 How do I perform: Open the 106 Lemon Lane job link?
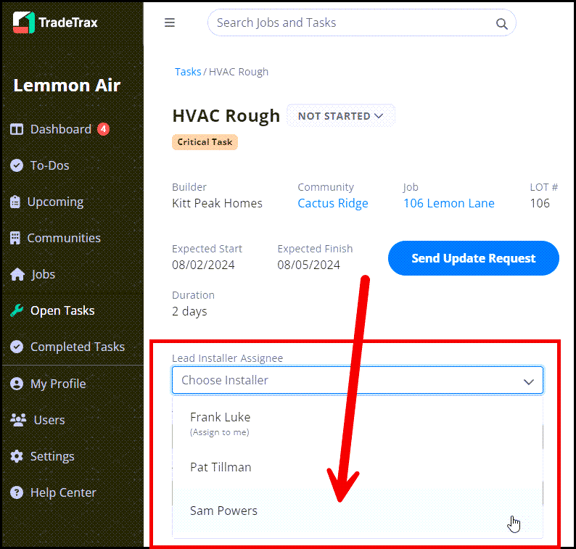(449, 203)
